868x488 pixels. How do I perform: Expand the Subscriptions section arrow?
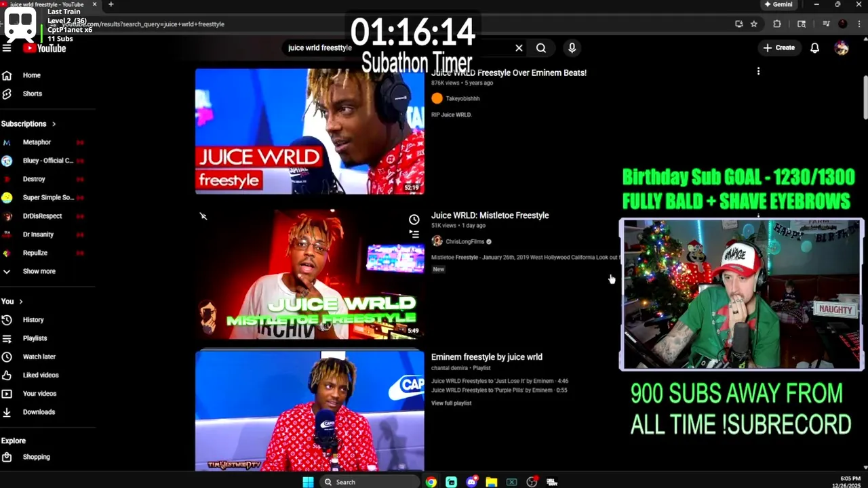[x=54, y=124]
